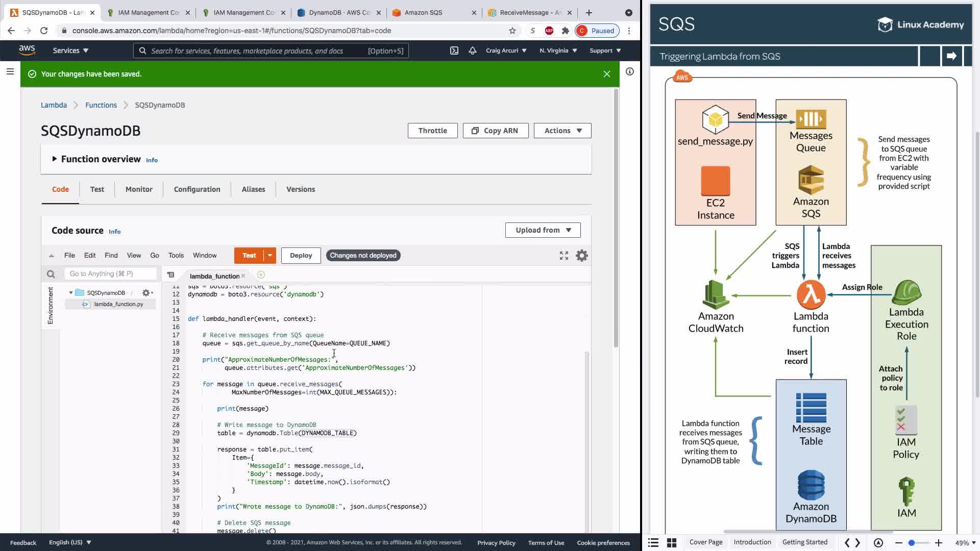
Task: Click the next slide arrow button
Action: [951, 56]
